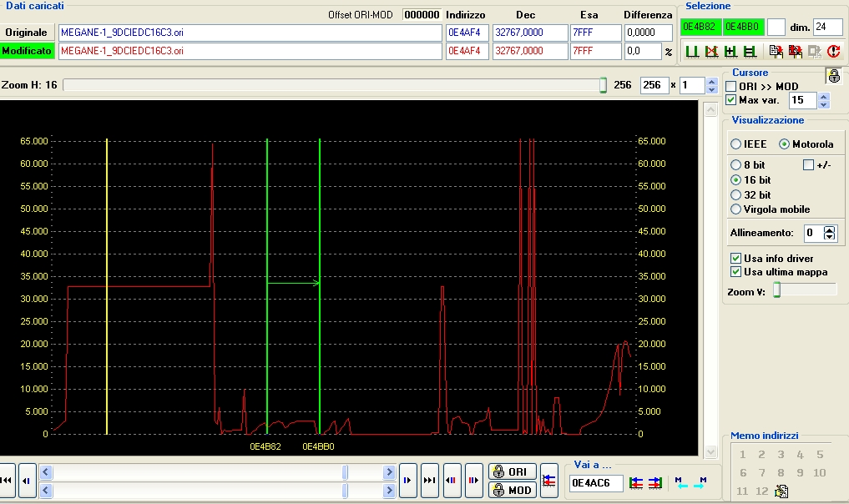Click memo address slot number 12

762,491
